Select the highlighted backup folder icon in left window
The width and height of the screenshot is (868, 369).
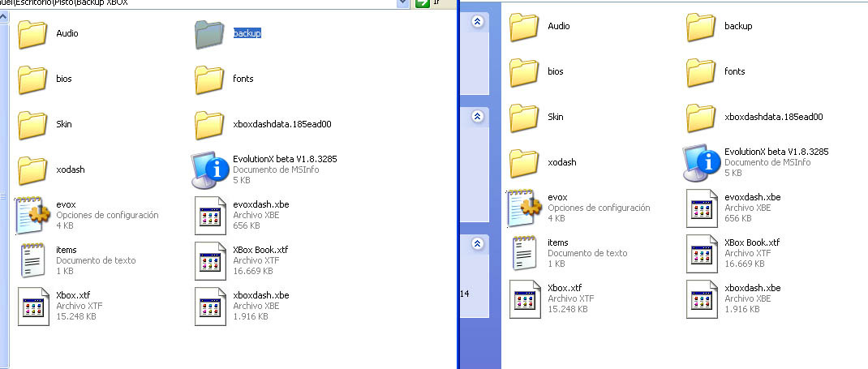coord(209,34)
